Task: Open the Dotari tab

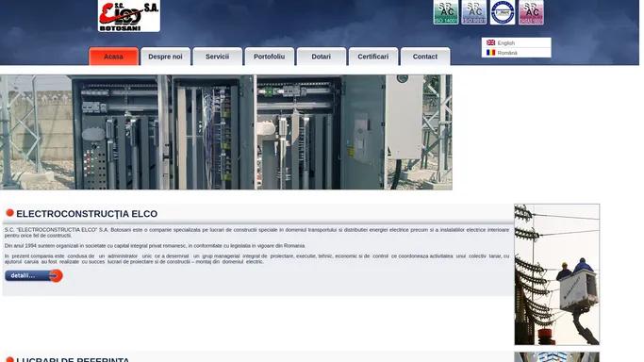Action: click(322, 57)
